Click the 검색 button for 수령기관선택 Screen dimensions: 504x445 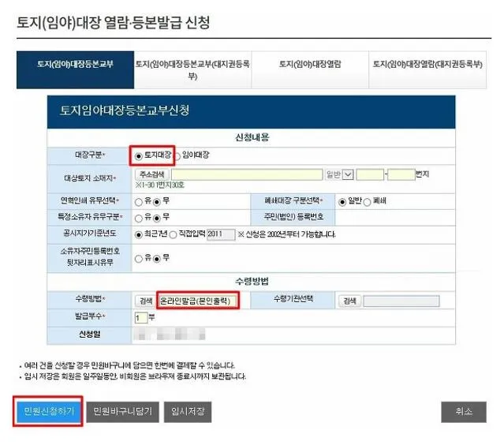pyautogui.click(x=349, y=301)
